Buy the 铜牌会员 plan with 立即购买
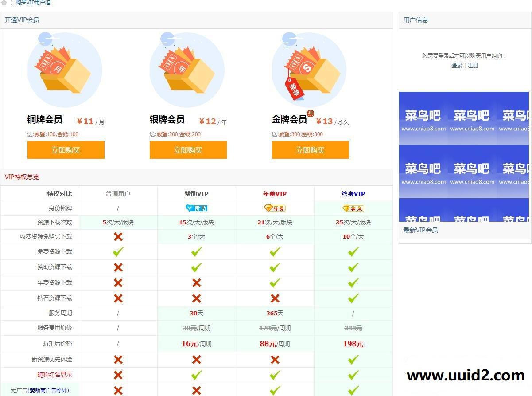The image size is (532, 396). coord(66,150)
